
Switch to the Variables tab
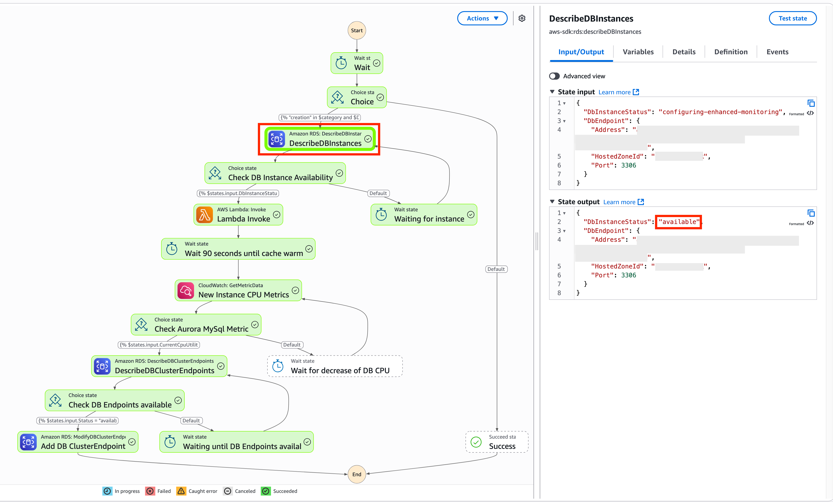point(638,52)
